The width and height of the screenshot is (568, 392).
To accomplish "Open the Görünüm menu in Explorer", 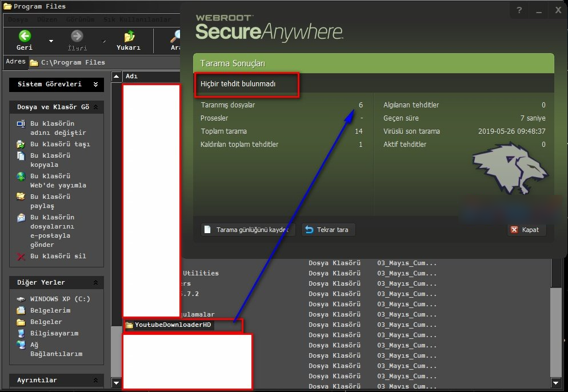I will point(80,19).
